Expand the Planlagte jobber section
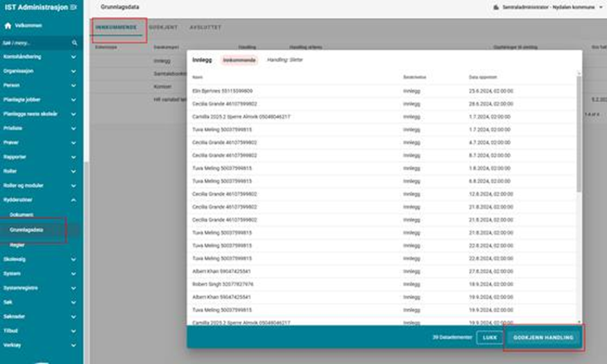 (x=74, y=99)
